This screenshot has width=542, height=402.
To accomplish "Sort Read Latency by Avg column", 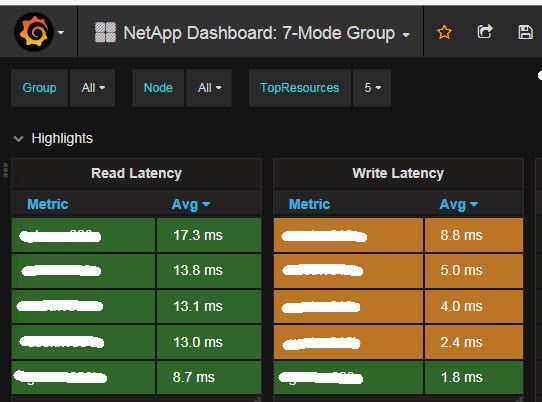I will coord(190,204).
